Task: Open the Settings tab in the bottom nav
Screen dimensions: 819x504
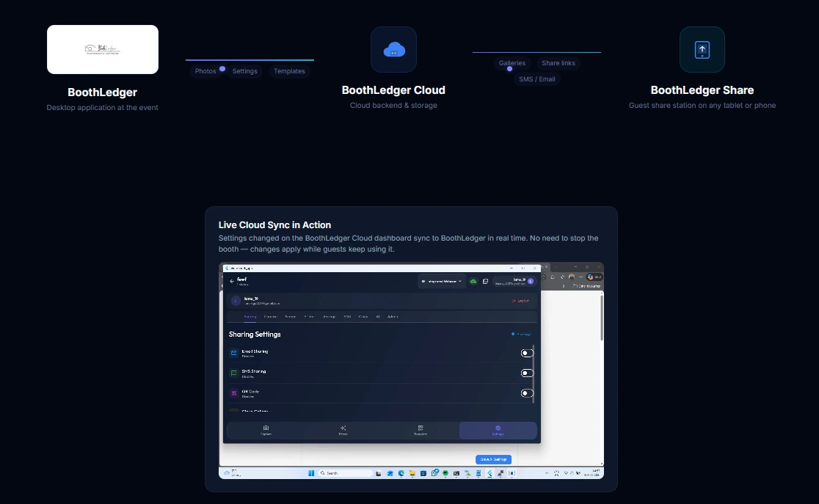Action: pyautogui.click(x=498, y=431)
